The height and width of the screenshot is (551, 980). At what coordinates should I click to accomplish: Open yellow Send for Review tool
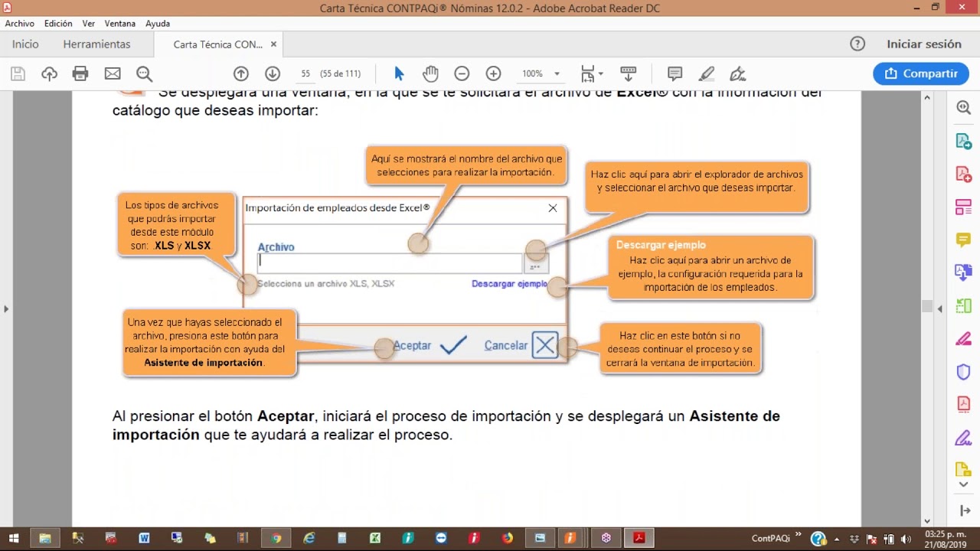pos(963,469)
